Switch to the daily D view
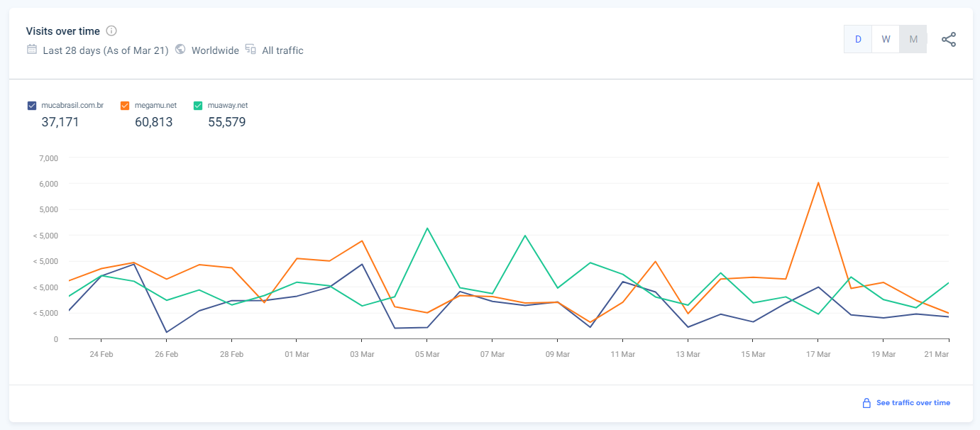 [858, 39]
